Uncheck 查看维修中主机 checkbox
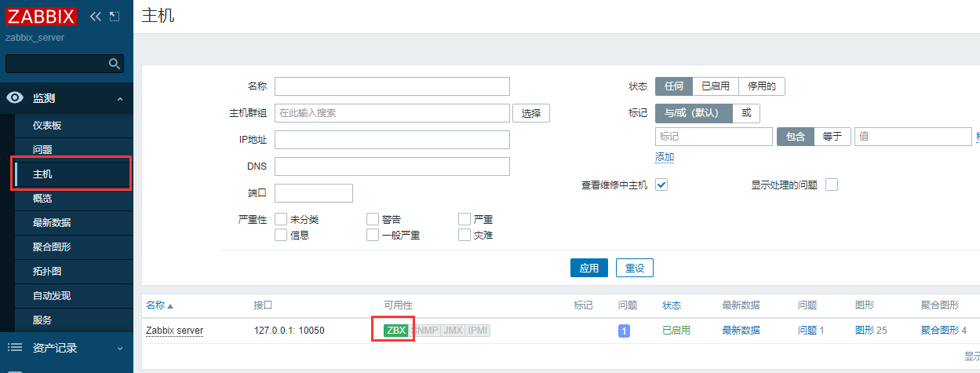 tap(661, 185)
